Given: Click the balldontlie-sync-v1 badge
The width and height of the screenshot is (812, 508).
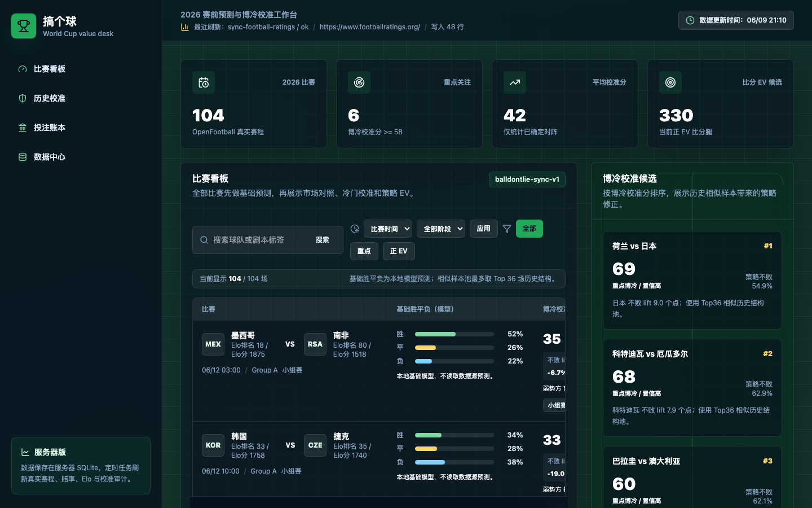Looking at the screenshot, I should 527,179.
